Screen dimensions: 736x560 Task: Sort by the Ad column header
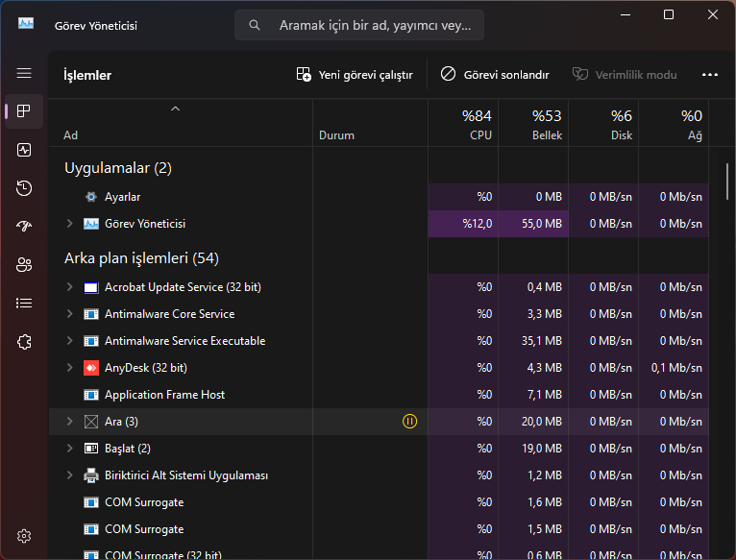click(x=181, y=123)
